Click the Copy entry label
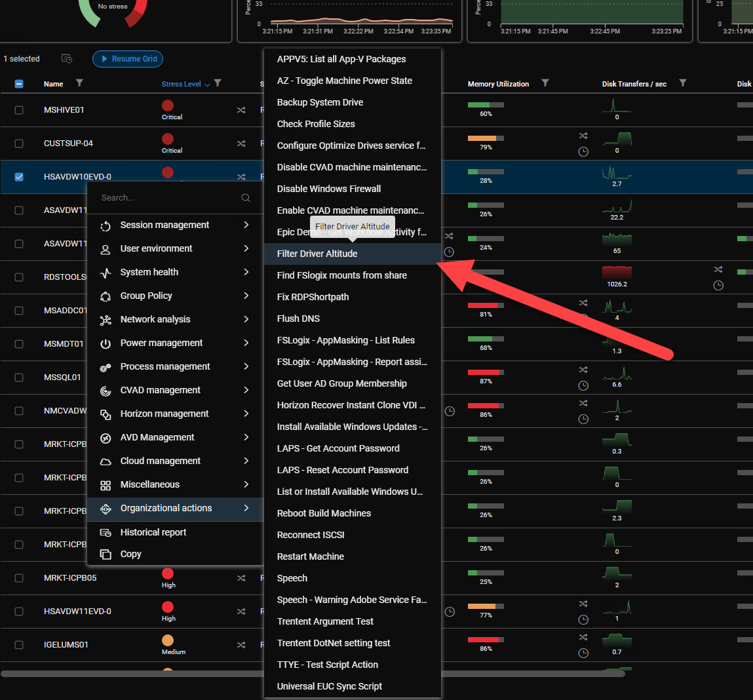The image size is (753, 700). click(130, 554)
